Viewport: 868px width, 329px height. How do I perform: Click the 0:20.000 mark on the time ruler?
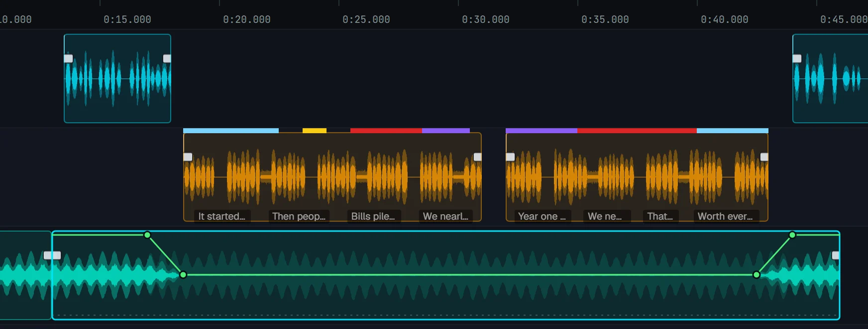coord(246,19)
